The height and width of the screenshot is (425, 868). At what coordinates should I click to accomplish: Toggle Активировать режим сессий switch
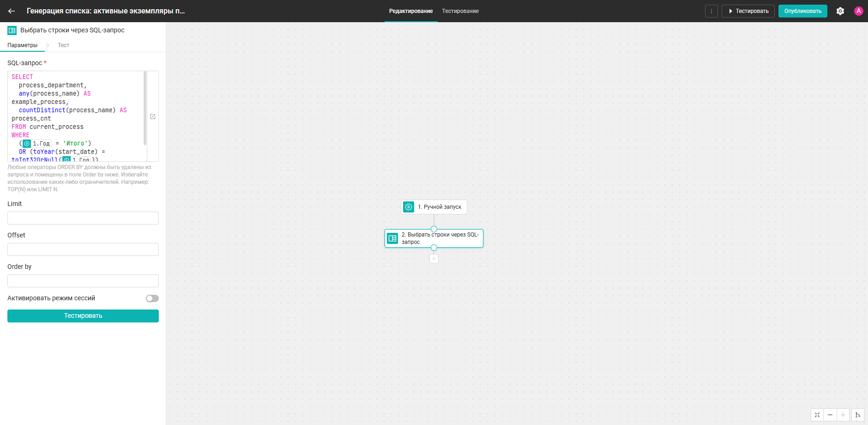(x=152, y=298)
